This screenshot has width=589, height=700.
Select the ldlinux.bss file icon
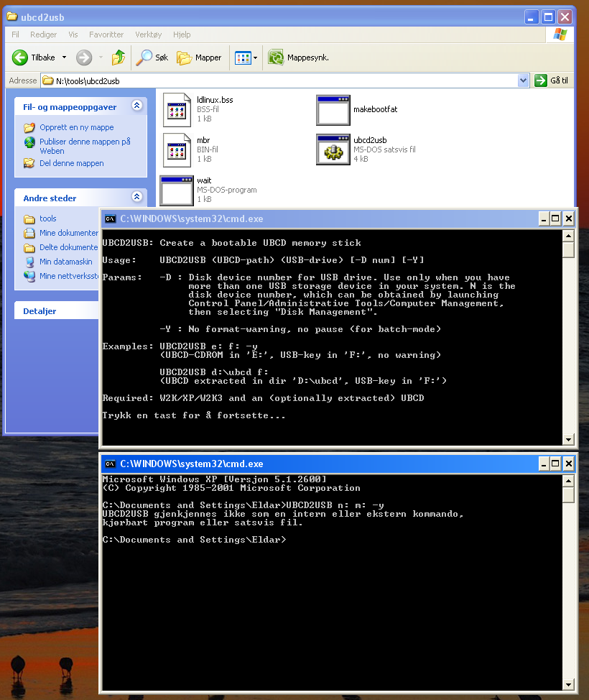coord(177,109)
